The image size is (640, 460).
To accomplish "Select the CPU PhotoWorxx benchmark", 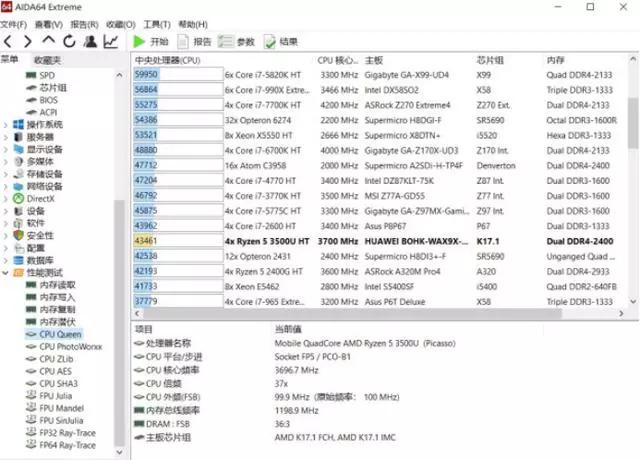I will click(64, 347).
